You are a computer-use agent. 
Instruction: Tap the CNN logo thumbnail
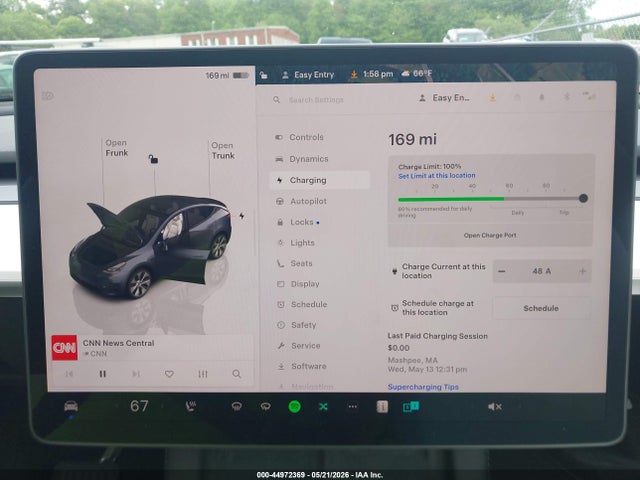[x=64, y=348]
